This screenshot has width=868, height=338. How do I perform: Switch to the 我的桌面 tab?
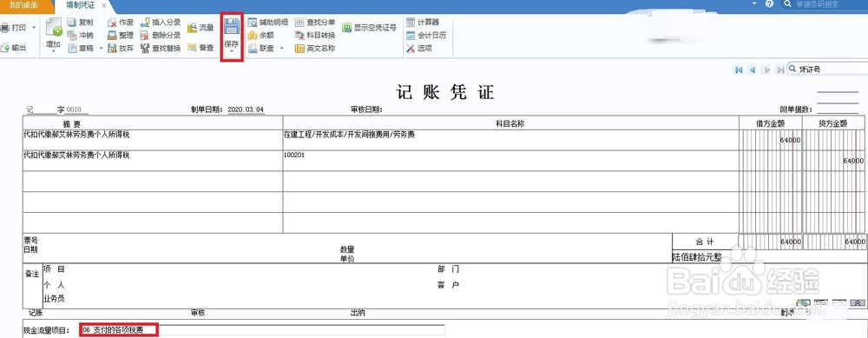pyautogui.click(x=23, y=4)
